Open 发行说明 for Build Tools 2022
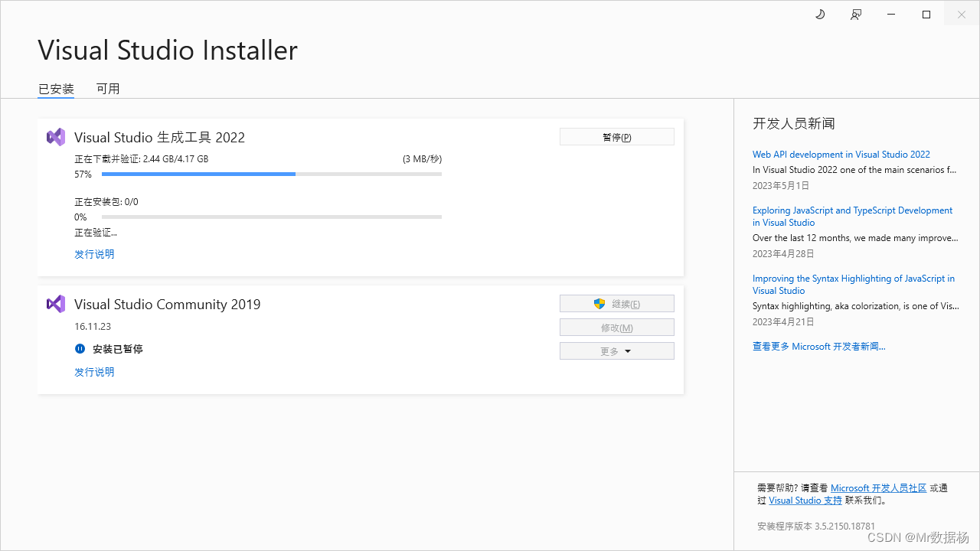This screenshot has height=551, width=980. (94, 253)
